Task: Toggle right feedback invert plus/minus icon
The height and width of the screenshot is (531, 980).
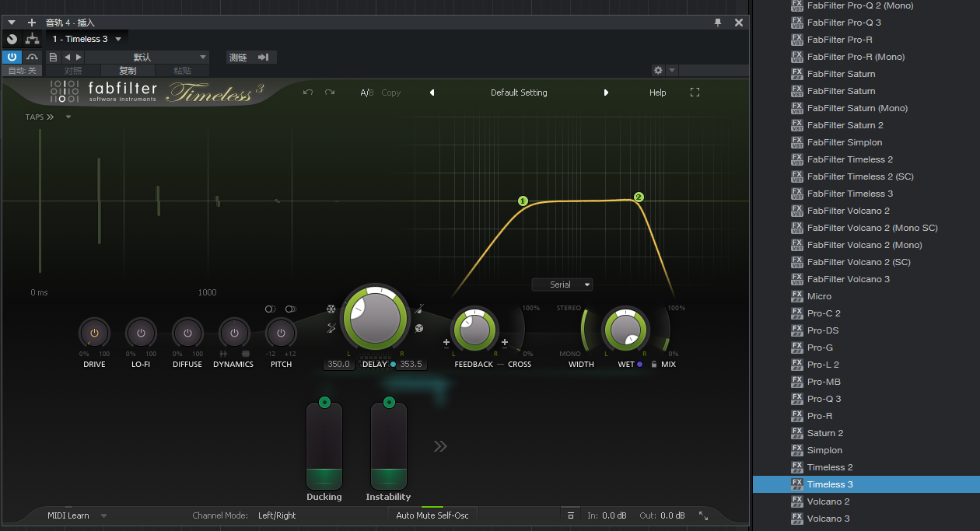Action: tap(505, 342)
